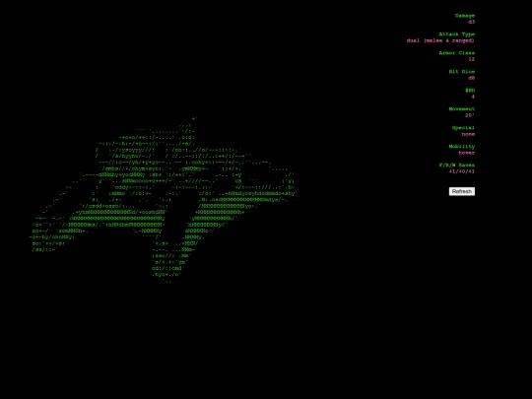Select the Mobility value 'hover'
532x399 pixels.
click(x=467, y=153)
